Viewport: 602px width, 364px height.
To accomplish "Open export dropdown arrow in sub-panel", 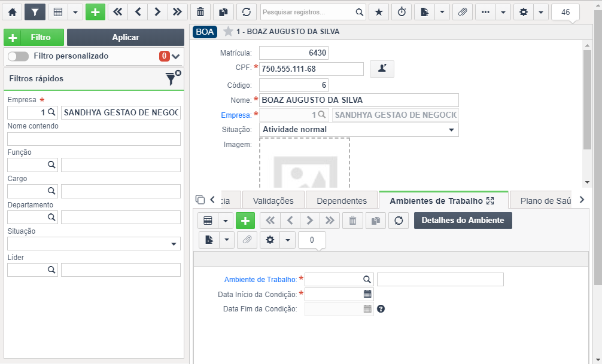I will point(227,240).
